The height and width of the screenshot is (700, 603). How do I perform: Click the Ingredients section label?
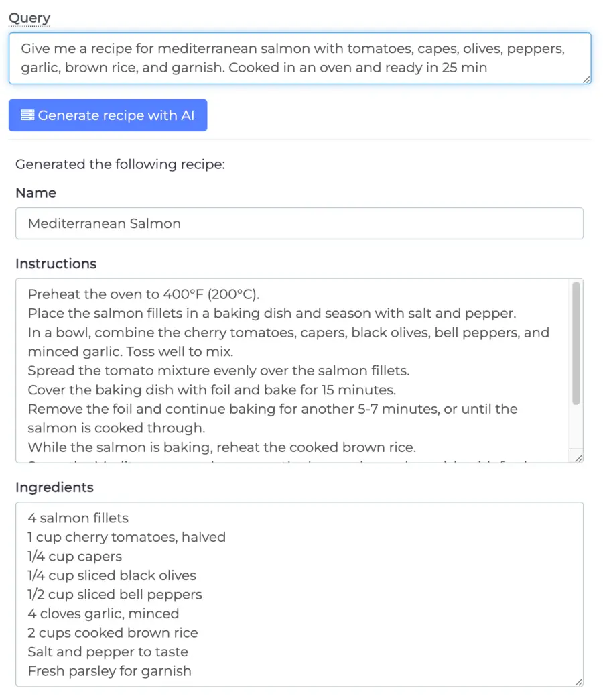click(54, 487)
